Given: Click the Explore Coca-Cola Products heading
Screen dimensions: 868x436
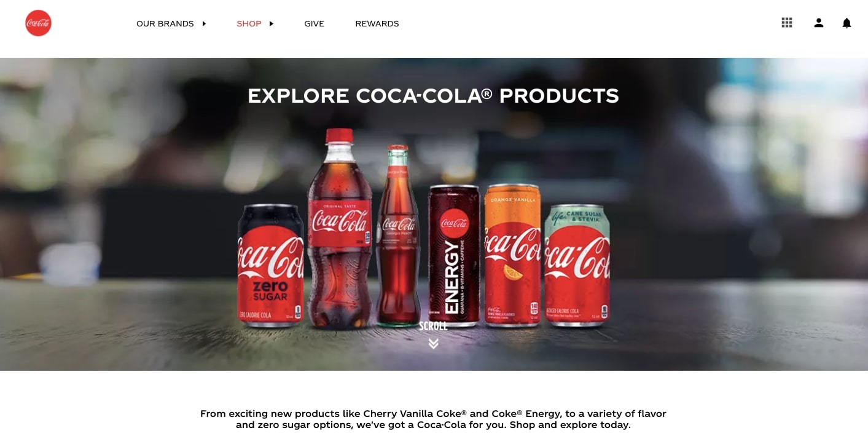Looking at the screenshot, I should [x=433, y=96].
